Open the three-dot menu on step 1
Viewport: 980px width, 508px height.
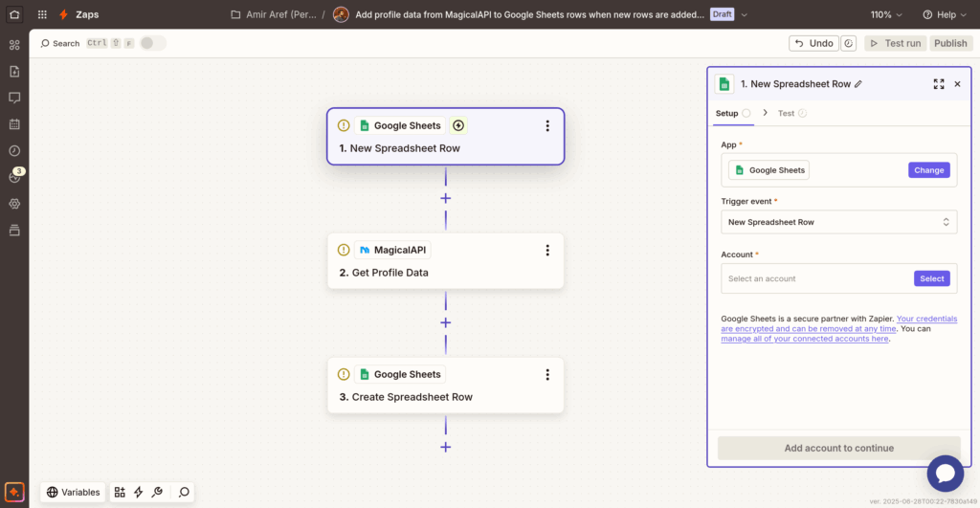pyautogui.click(x=547, y=125)
